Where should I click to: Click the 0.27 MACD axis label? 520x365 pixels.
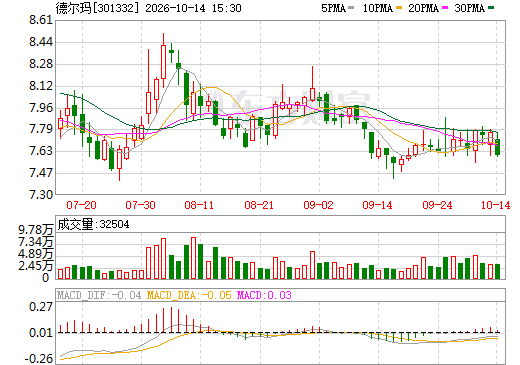coord(41,307)
